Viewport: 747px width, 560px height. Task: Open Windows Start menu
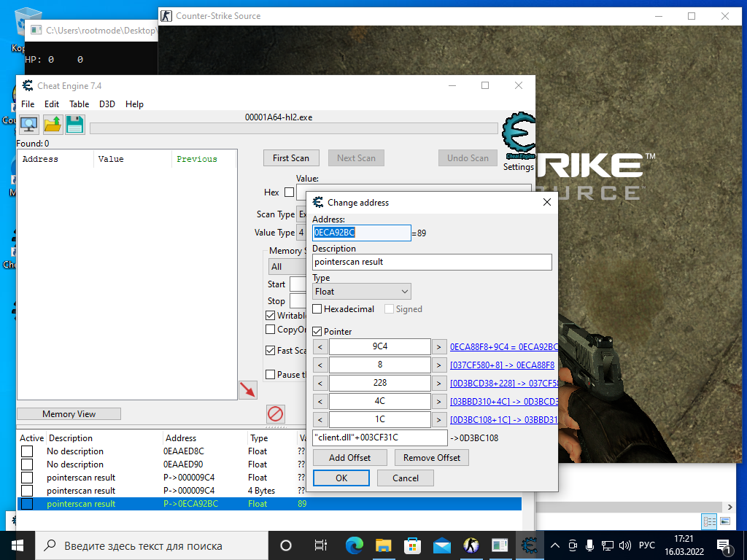[18, 545]
